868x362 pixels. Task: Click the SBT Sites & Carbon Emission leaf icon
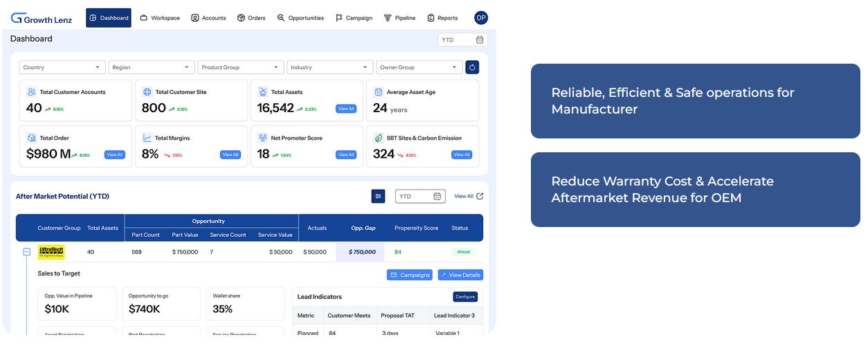pyautogui.click(x=378, y=138)
